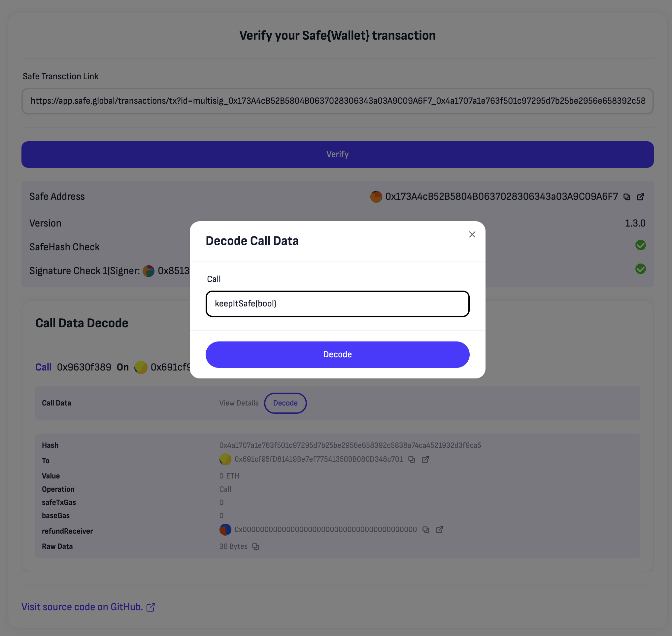This screenshot has height=636, width=672.
Task: Click the Safe Address identicon avatar
Action: (376, 196)
